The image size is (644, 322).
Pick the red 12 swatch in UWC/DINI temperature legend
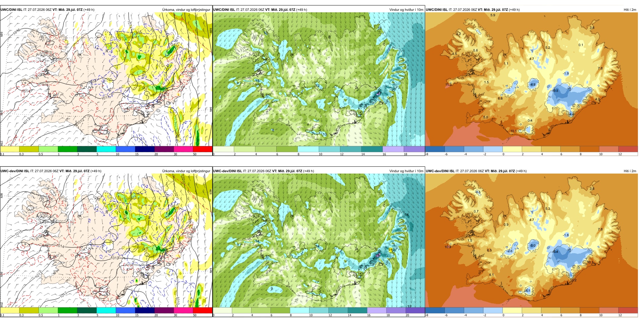point(628,149)
